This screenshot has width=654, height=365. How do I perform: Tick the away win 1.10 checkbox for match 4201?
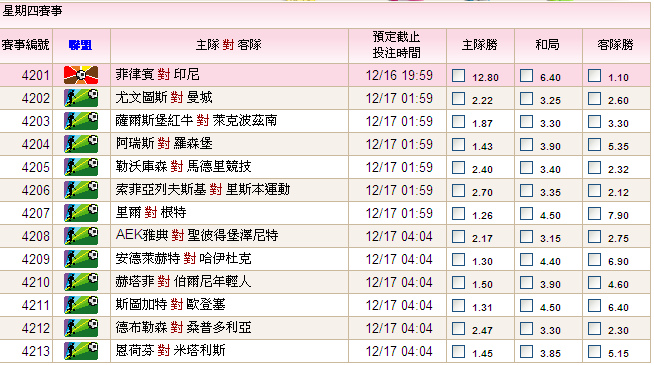[594, 76]
